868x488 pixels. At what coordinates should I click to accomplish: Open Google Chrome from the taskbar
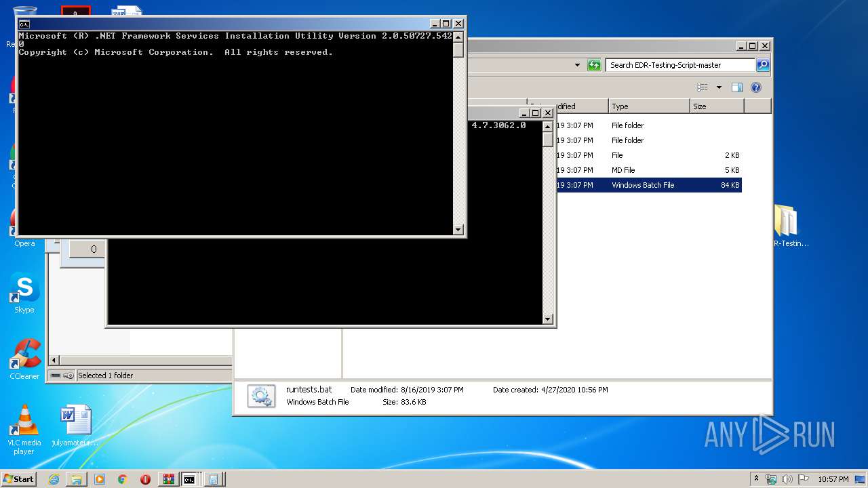click(123, 479)
